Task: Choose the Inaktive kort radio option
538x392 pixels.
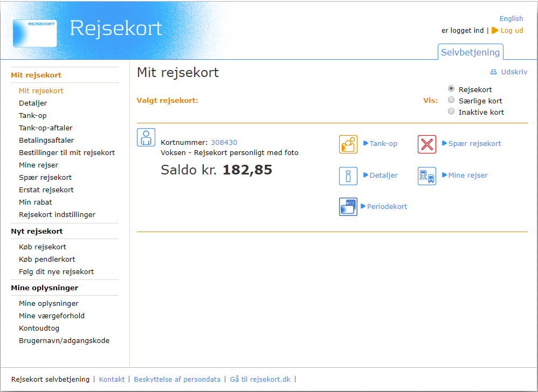Action: (451, 111)
